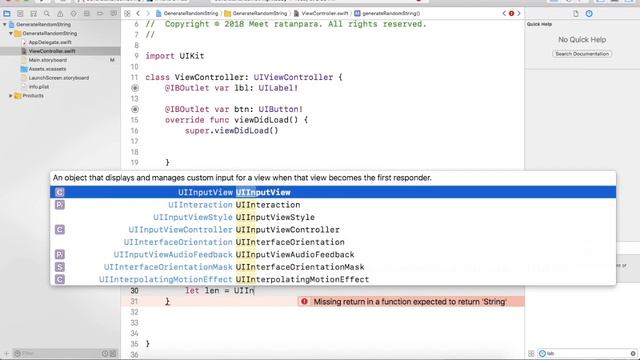Select UIInputViewAudioFeedback completion
Screen dimensions: 640x360
pyautogui.click(x=333, y=255)
